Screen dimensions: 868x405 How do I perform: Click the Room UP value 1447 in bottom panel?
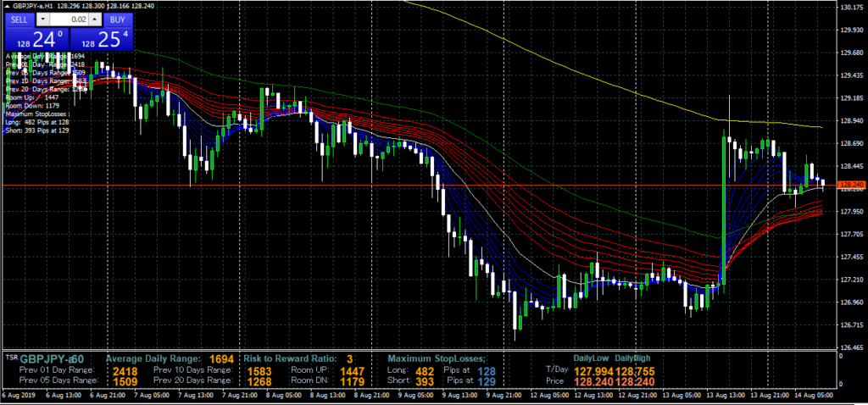(351, 370)
